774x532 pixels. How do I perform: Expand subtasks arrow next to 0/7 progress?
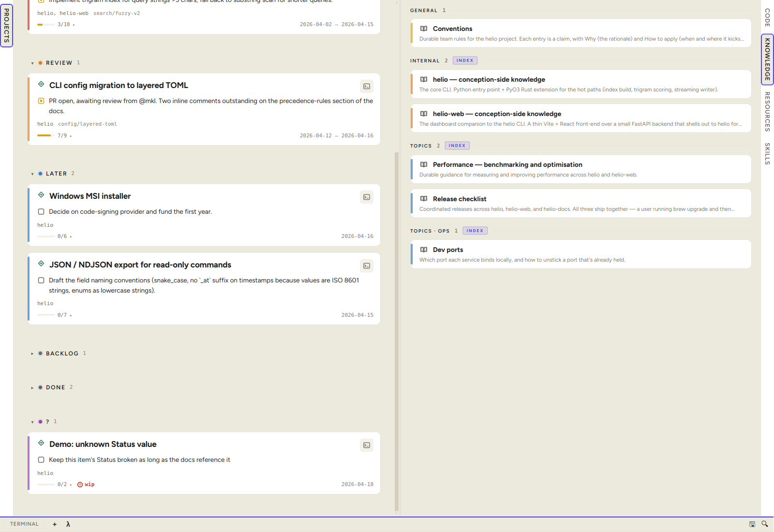[71, 315]
